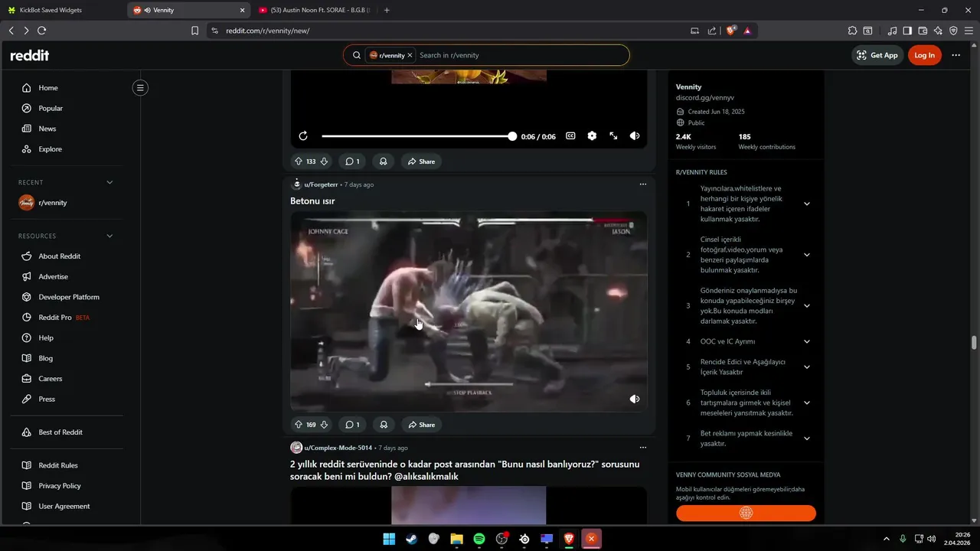Expand rule 6 about ikili tartışmalar
Viewport: 980px width, 551px height.
point(807,403)
